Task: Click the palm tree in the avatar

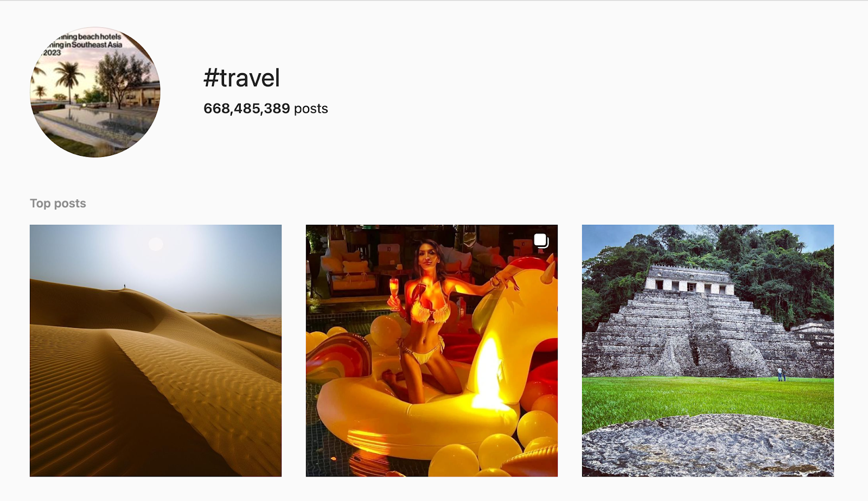Action: click(69, 80)
